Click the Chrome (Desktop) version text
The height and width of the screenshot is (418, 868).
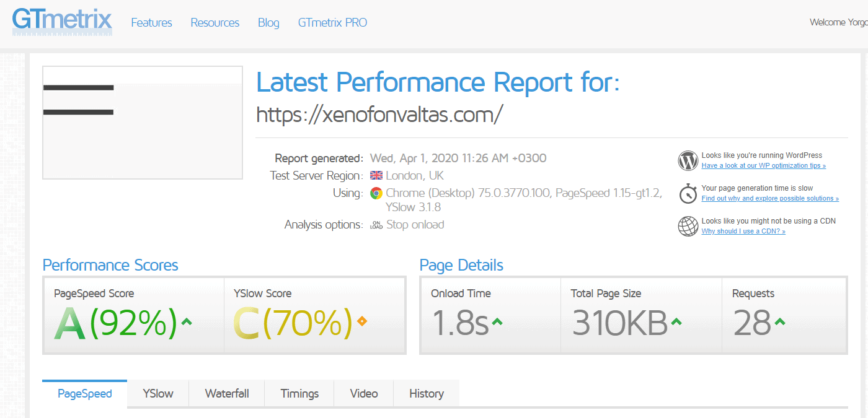467,193
